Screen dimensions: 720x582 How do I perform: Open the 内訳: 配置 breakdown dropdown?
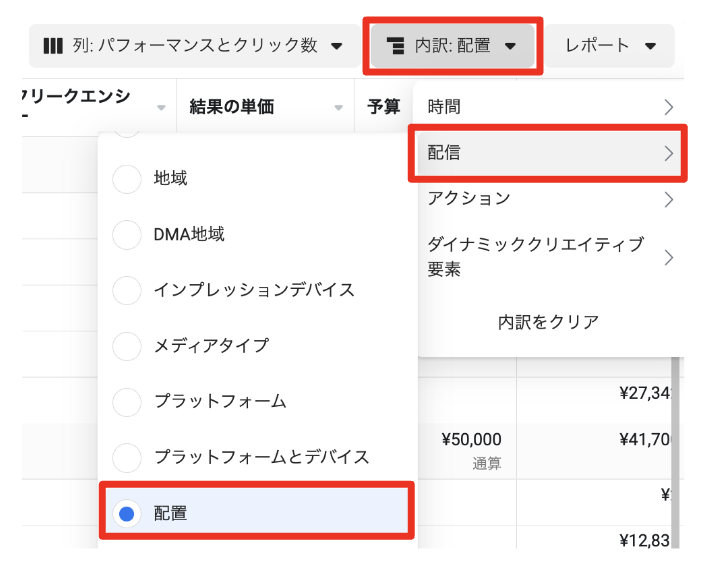tap(455, 46)
